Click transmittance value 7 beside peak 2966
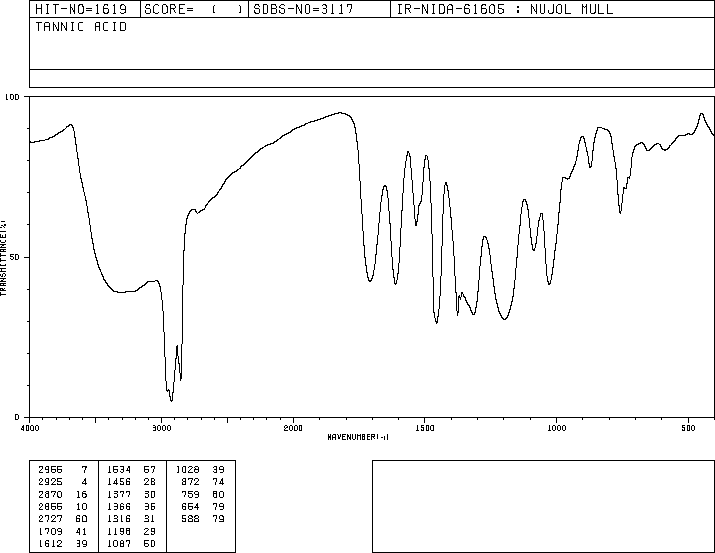Screen dimensions: 715x553 pos(84,469)
